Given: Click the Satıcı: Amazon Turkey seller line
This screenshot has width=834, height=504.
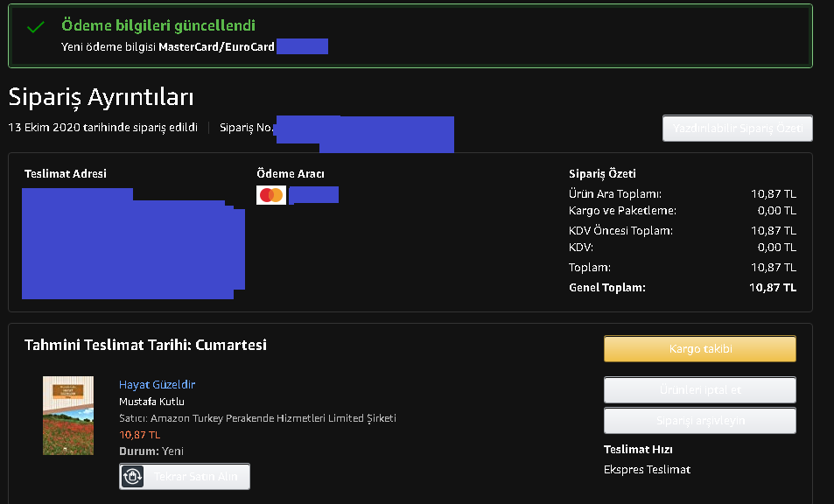Looking at the screenshot, I should coord(257,418).
